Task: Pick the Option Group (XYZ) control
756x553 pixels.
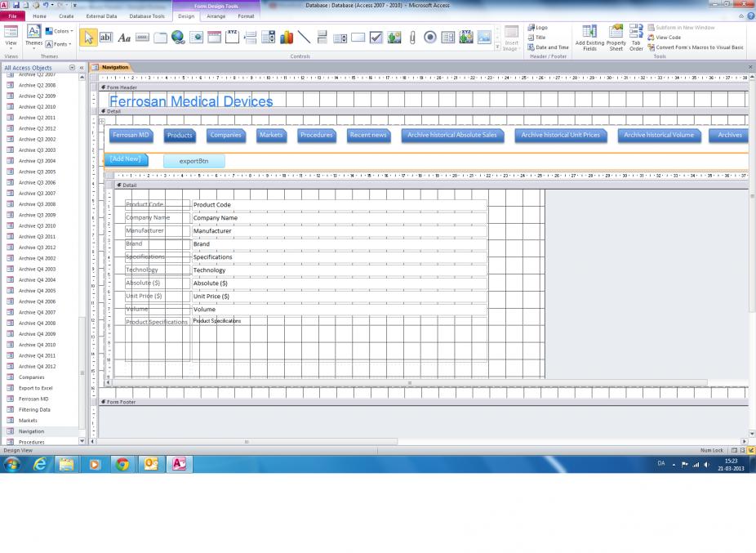Action: pyautogui.click(x=232, y=37)
